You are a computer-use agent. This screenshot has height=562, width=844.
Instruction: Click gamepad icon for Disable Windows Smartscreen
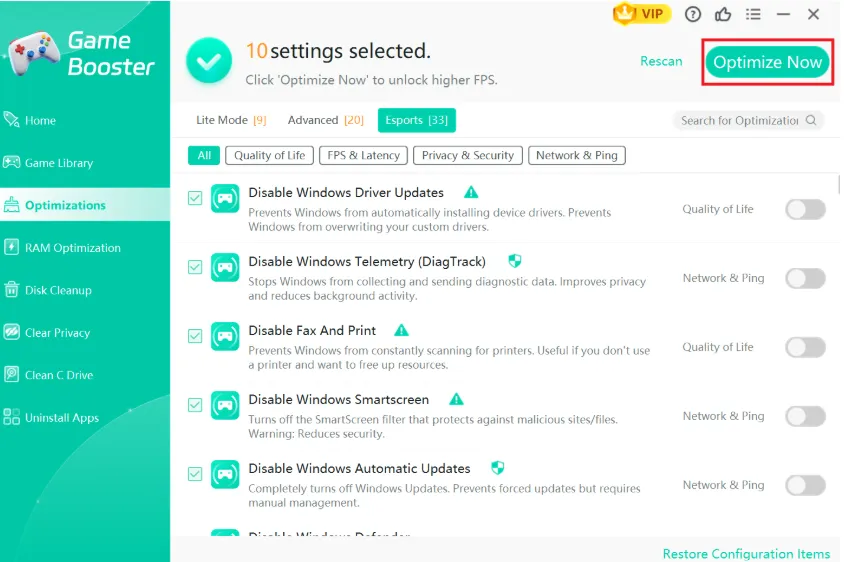(x=225, y=405)
